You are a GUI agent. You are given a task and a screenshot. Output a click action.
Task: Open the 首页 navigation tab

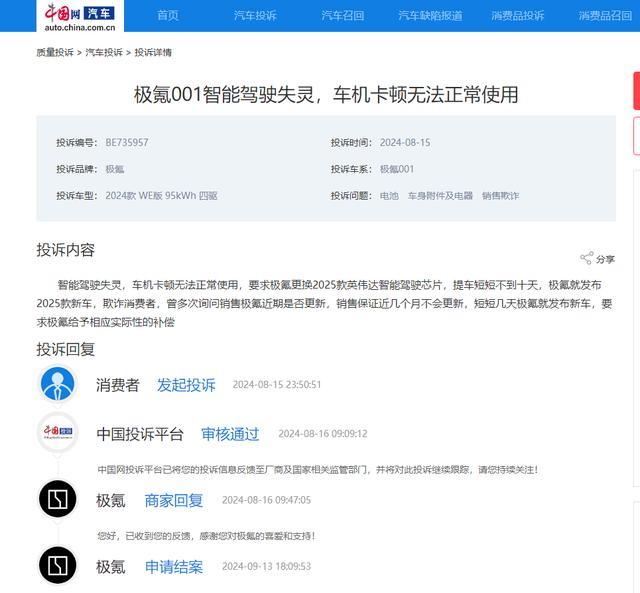tap(168, 16)
